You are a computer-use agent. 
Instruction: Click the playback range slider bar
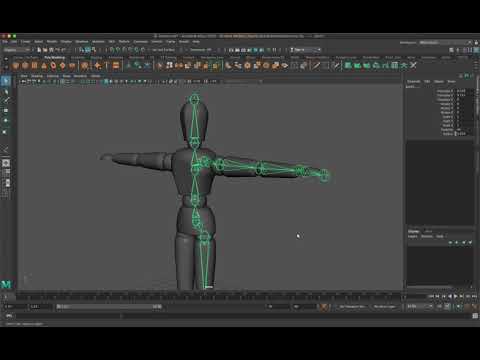click(x=109, y=307)
